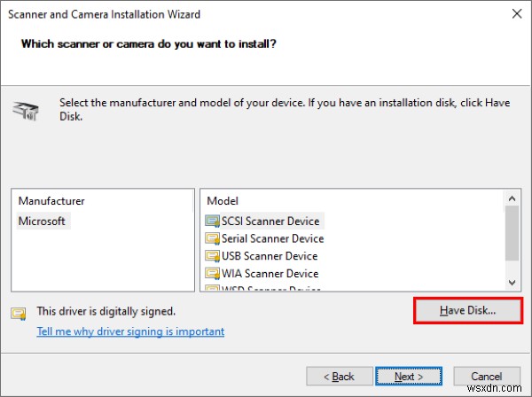
Task: Select Microsoft in the Manufacturer list
Action: [42, 221]
